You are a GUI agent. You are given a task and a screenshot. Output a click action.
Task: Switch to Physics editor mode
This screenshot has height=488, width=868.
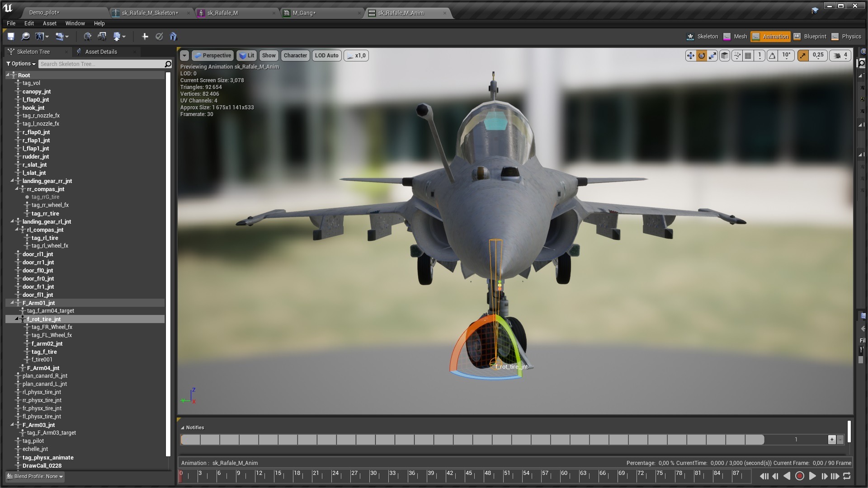click(x=846, y=37)
